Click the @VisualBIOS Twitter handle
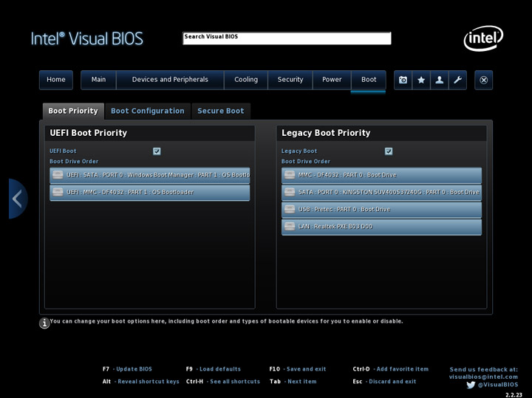 (x=498, y=385)
